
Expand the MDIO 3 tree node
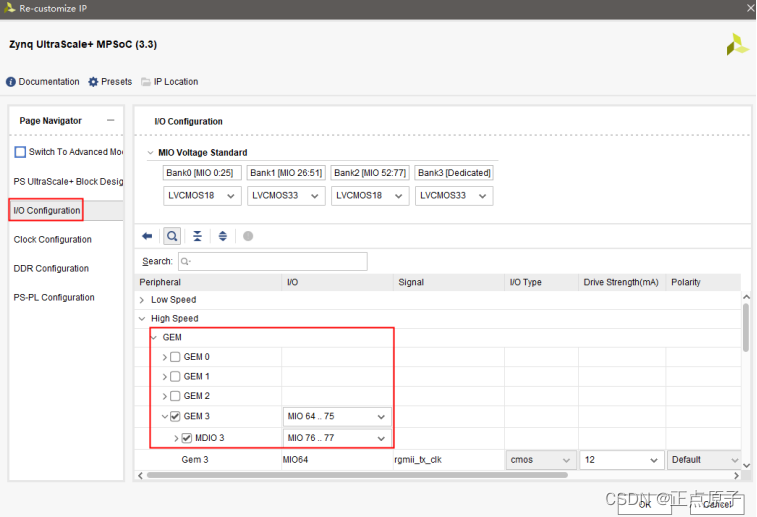pos(176,438)
